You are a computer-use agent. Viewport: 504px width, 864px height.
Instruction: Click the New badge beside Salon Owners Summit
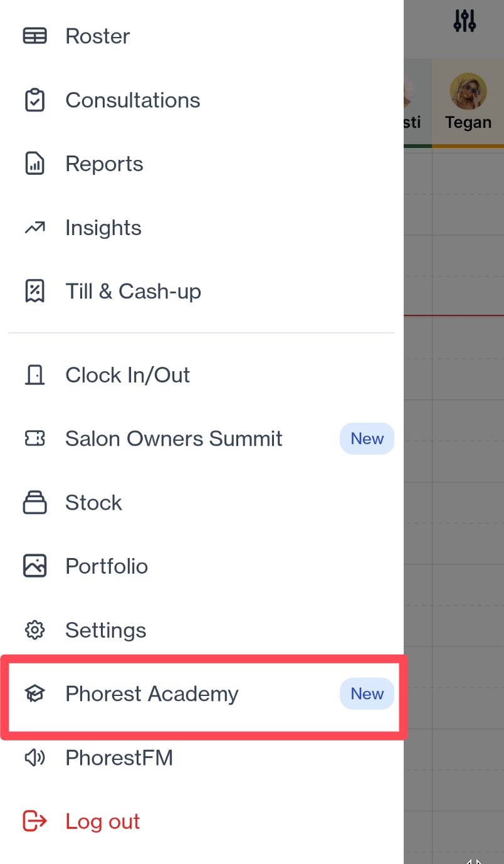click(x=367, y=439)
